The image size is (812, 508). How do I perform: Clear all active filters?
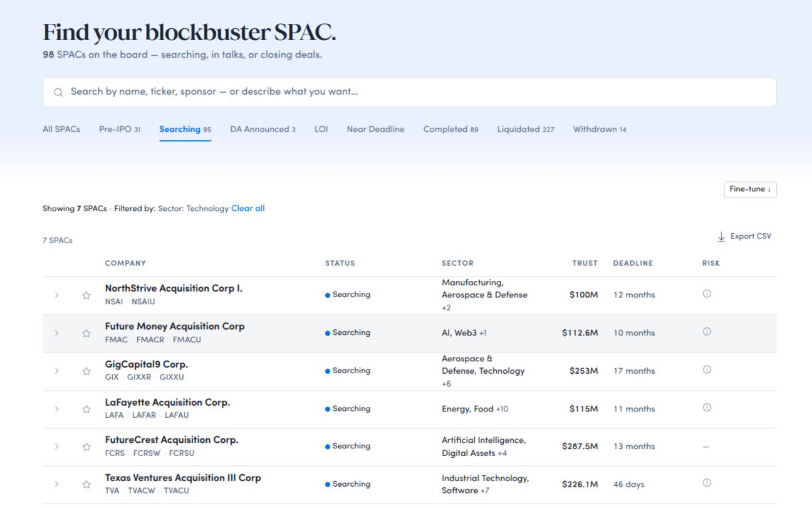[x=248, y=208]
